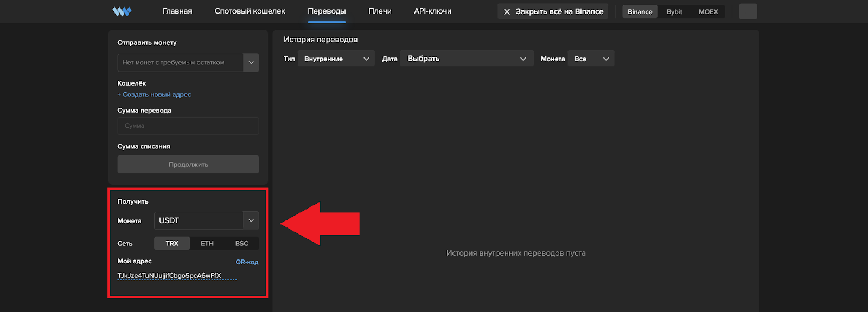The width and height of the screenshot is (868, 312).
Task: Open the Монета filter dropdown showing Все
Action: click(591, 59)
